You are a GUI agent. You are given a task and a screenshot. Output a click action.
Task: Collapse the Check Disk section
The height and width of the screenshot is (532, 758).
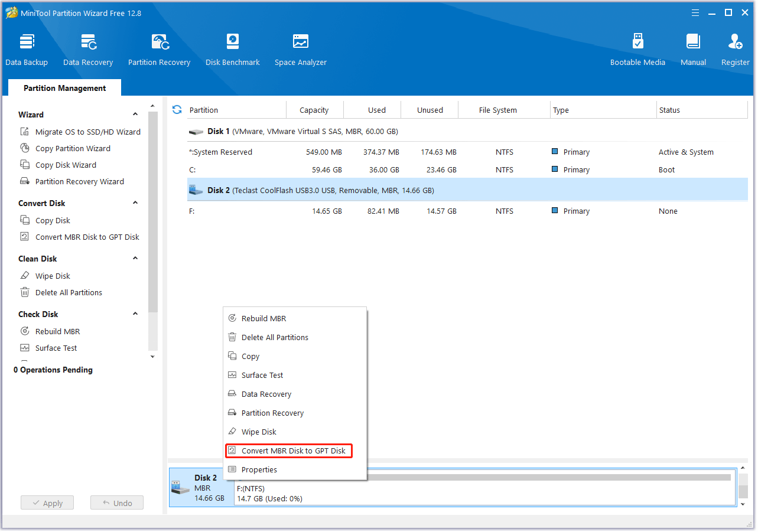(x=135, y=314)
